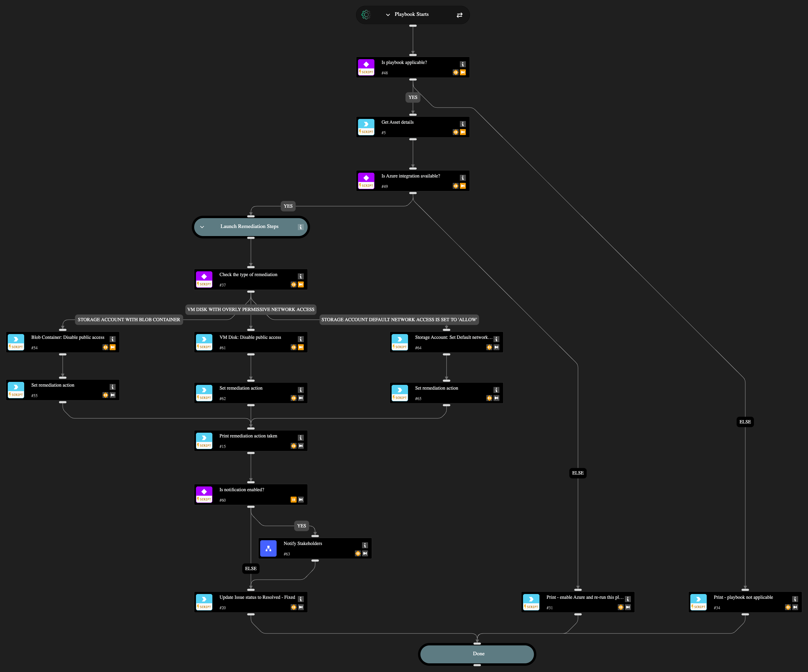Click the SCRIPT badge on "Check the type of remediation"
Screen dimensions: 808x672
pos(204,284)
